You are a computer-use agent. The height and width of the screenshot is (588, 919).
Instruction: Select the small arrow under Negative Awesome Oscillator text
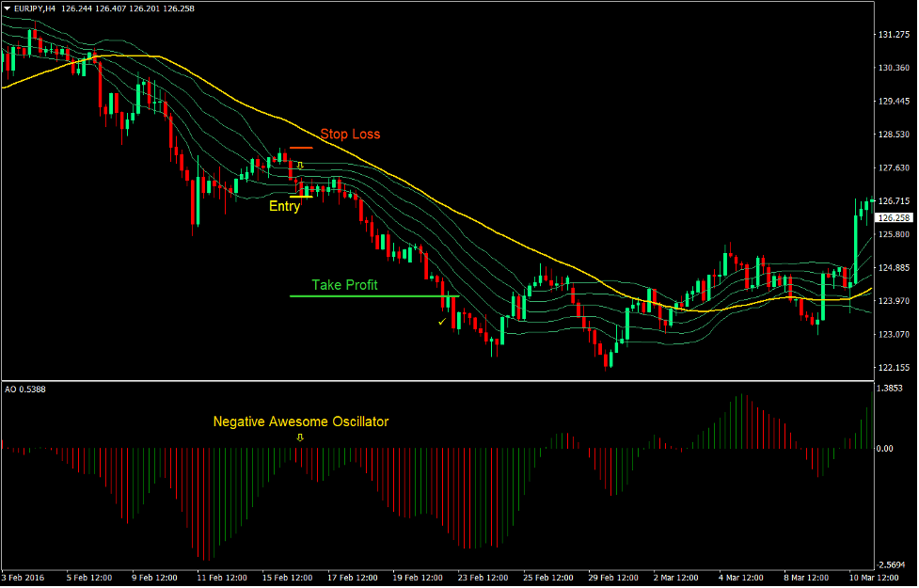(301, 437)
